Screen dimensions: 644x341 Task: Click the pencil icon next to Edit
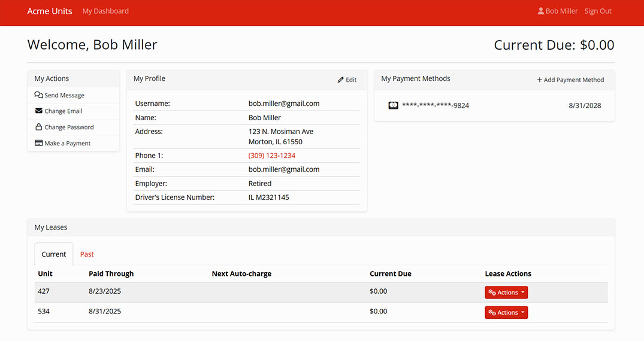[x=340, y=80]
